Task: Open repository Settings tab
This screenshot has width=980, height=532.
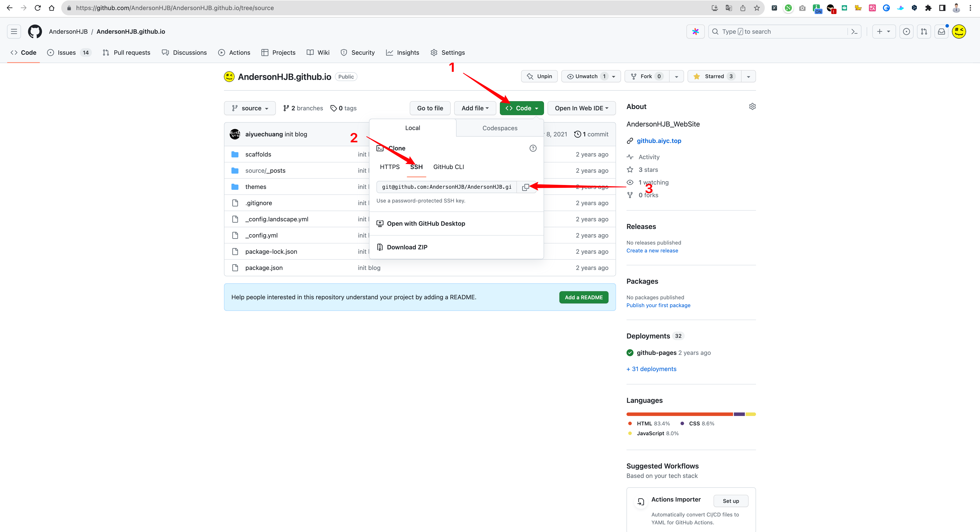Action: (x=448, y=53)
